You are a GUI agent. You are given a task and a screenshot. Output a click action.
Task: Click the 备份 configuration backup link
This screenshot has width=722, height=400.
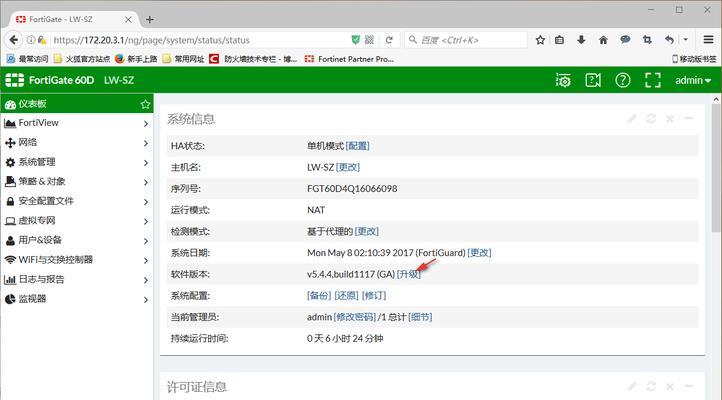point(319,296)
